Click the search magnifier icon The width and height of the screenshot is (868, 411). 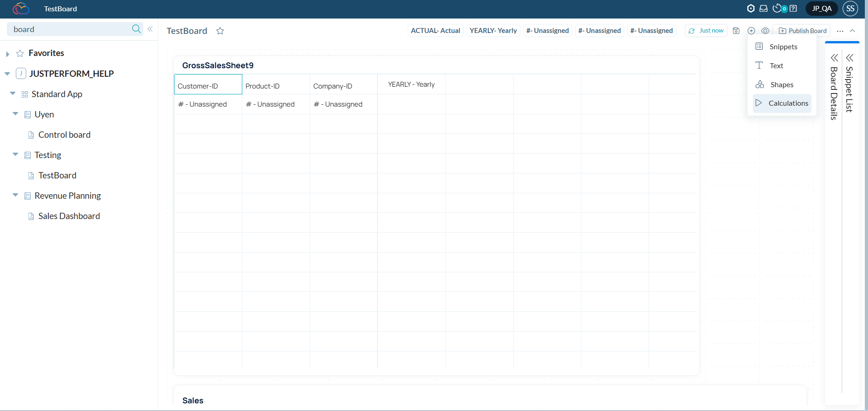(136, 29)
